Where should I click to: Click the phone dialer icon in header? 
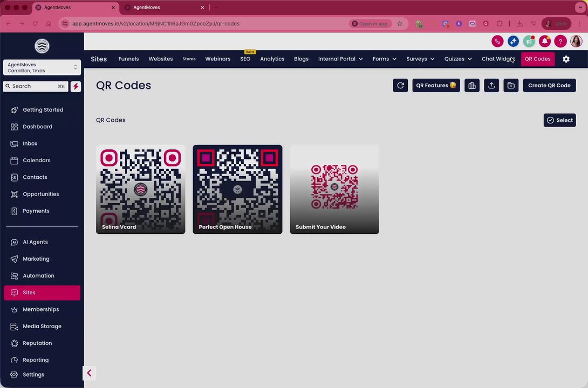click(497, 41)
